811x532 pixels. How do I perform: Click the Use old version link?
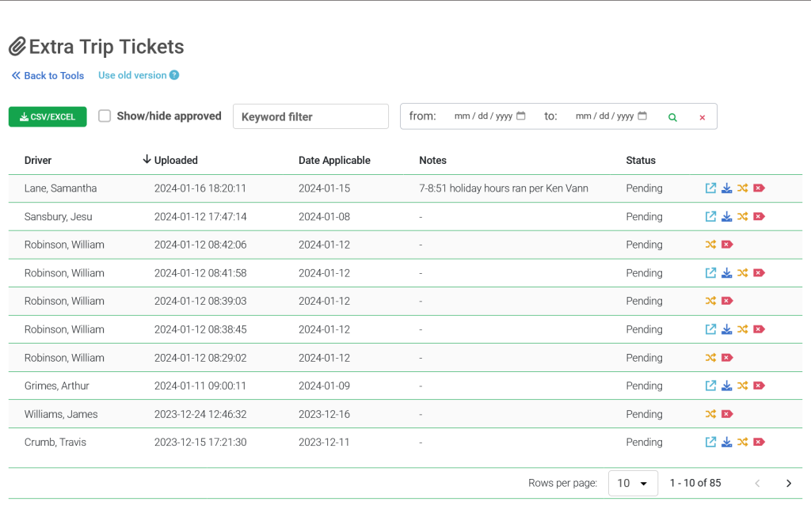(x=132, y=75)
